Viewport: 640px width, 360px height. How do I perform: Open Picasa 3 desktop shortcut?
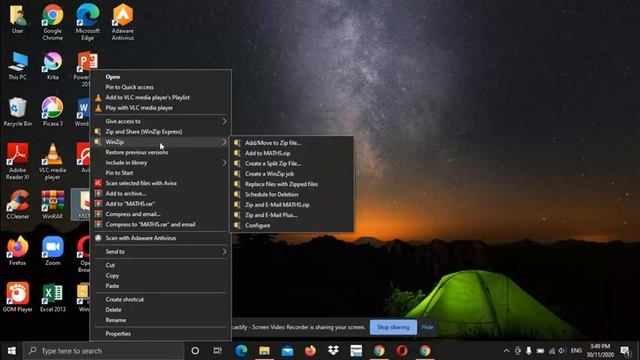coord(53,112)
